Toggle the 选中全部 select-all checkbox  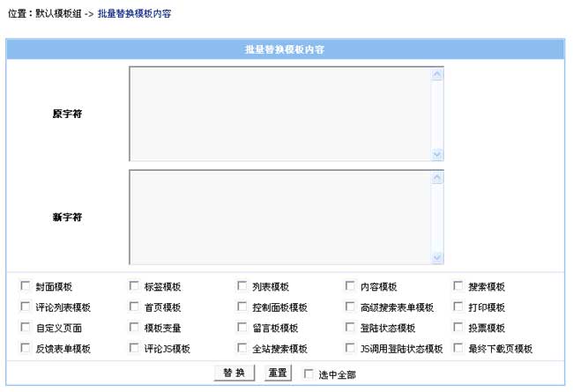click(x=309, y=374)
